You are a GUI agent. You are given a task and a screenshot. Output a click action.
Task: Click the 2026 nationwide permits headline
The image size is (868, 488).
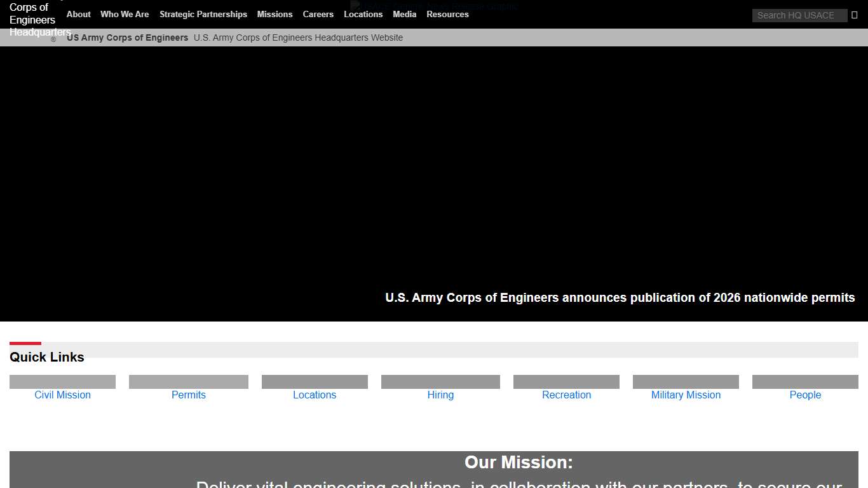click(x=620, y=297)
